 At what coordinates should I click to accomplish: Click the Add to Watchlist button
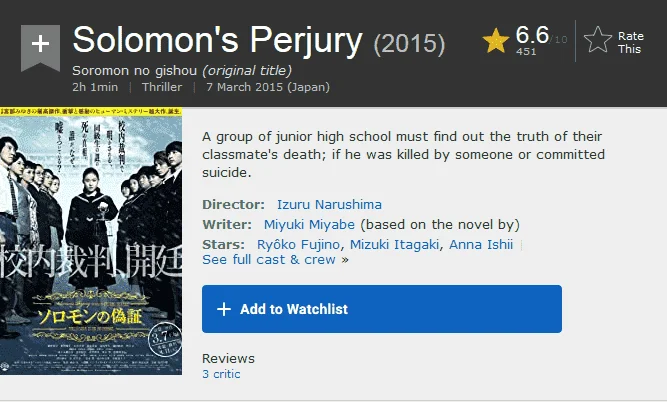[382, 309]
